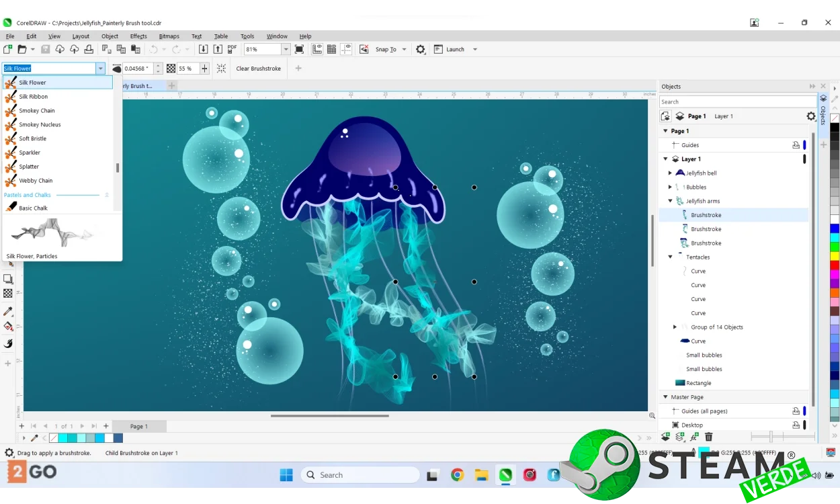
Task: Click the Publish to PDF icon
Action: click(232, 49)
